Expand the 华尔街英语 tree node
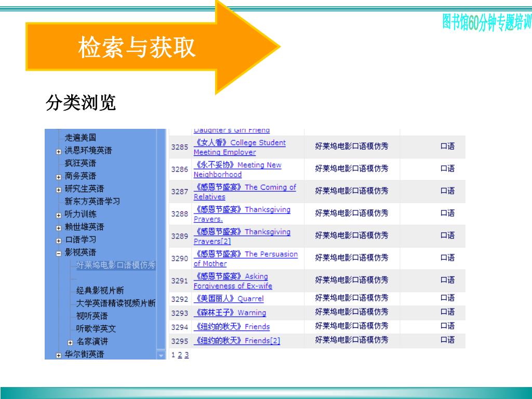 click(x=59, y=355)
